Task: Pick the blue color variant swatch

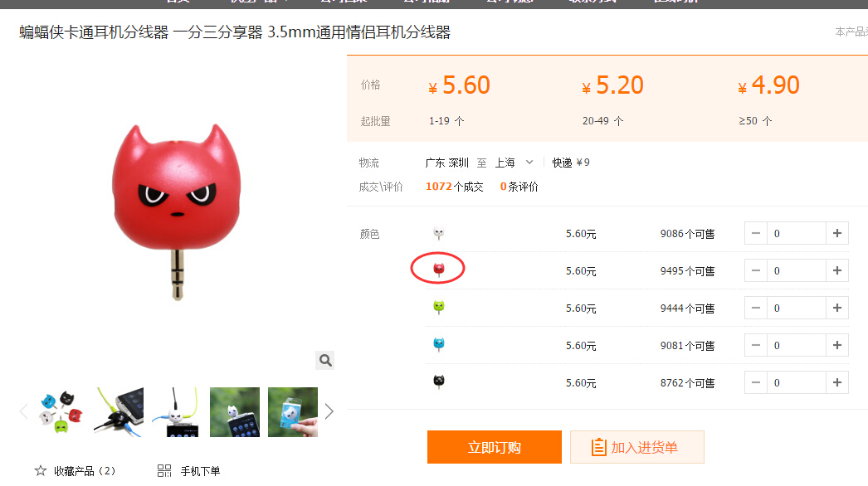Action: (439, 345)
